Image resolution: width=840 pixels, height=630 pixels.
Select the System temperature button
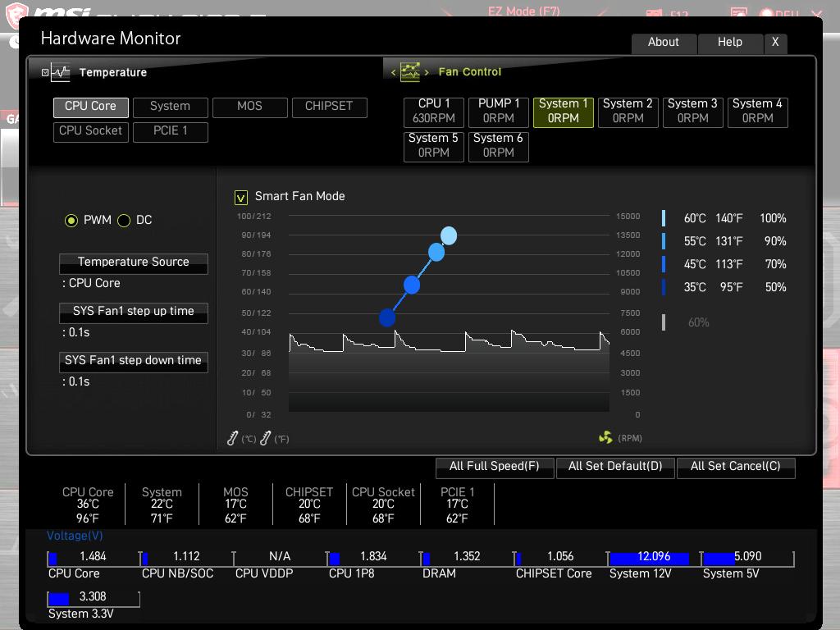(x=171, y=107)
